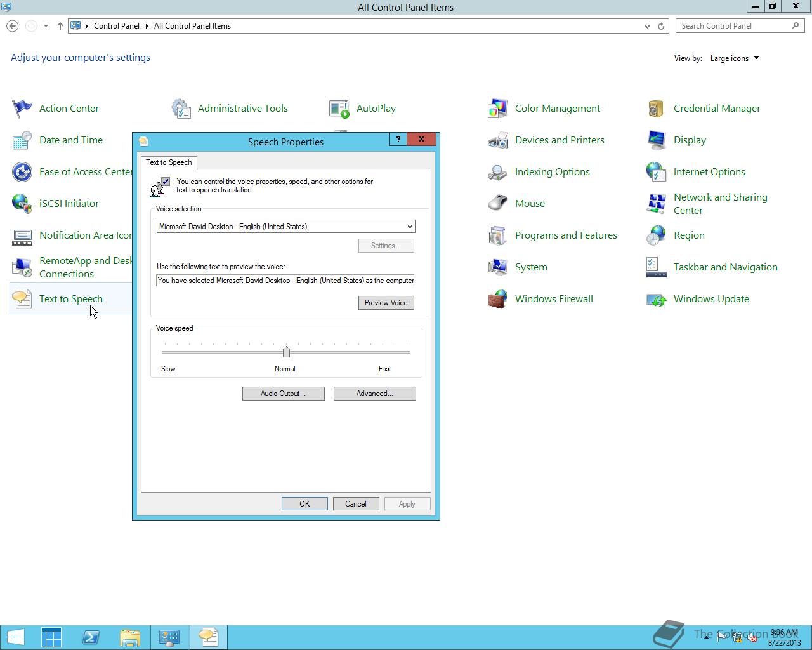Open the Display monitor icon

[657, 140]
